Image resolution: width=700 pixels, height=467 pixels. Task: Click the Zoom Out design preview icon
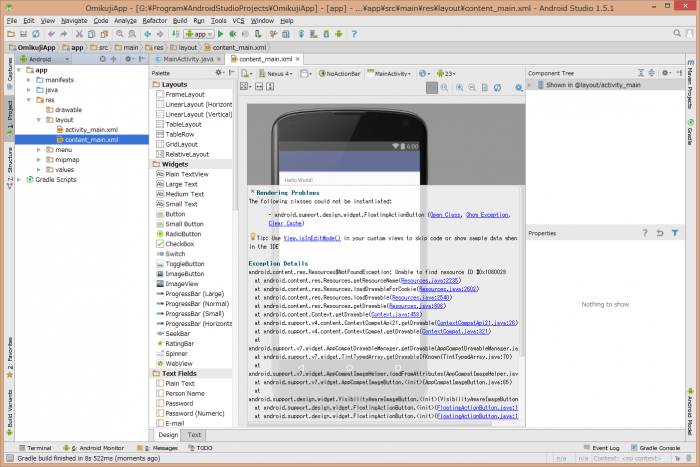[x=472, y=88]
